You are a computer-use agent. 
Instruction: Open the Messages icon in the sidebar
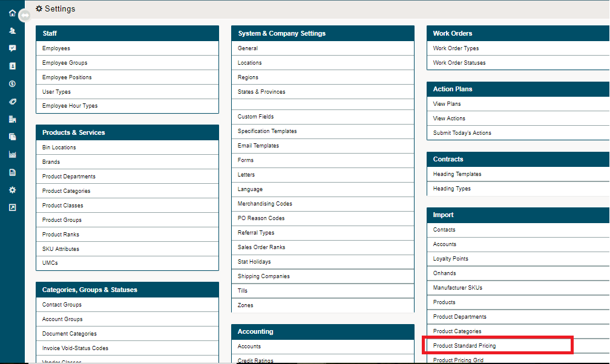tap(12, 48)
